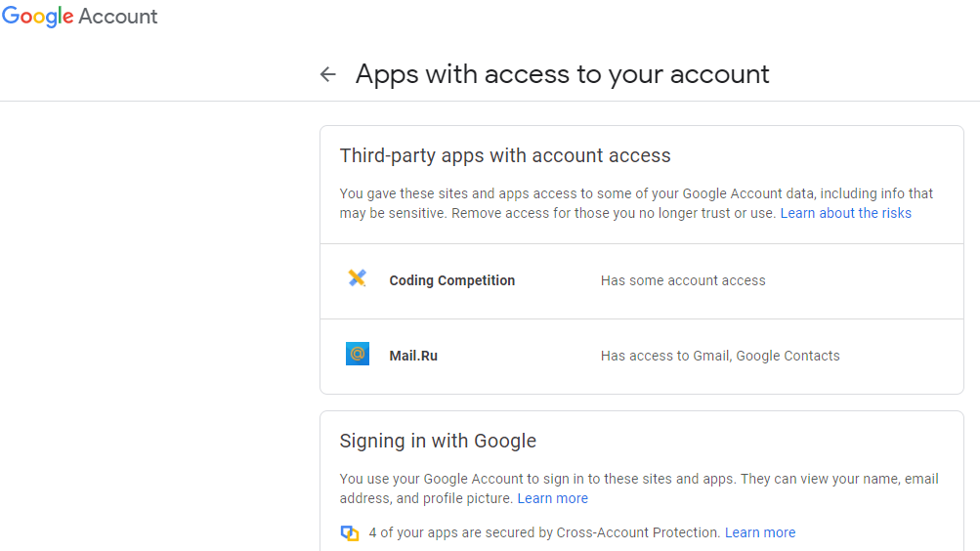Click the Cross-Account Protection shield icon
980x551 pixels.
pos(350,532)
